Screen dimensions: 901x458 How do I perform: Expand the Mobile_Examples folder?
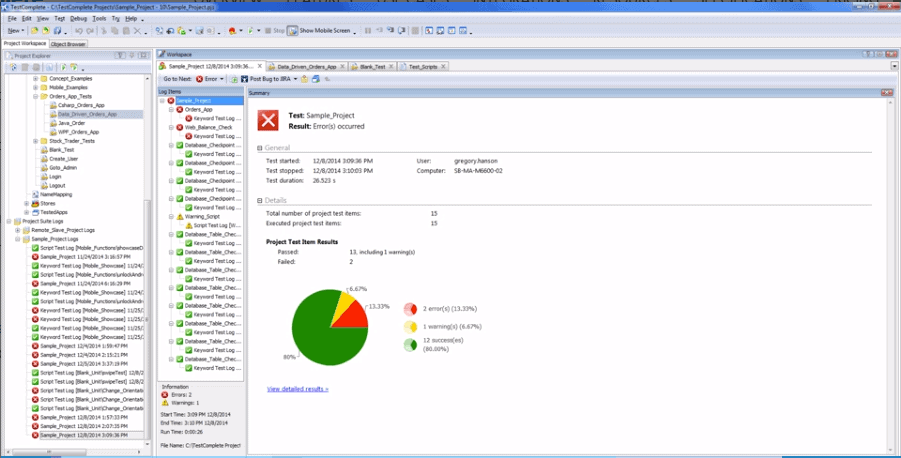36,87
